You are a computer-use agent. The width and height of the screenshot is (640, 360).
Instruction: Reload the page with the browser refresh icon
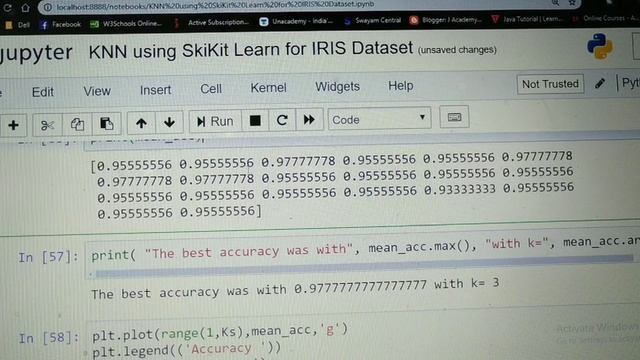click(7, 8)
